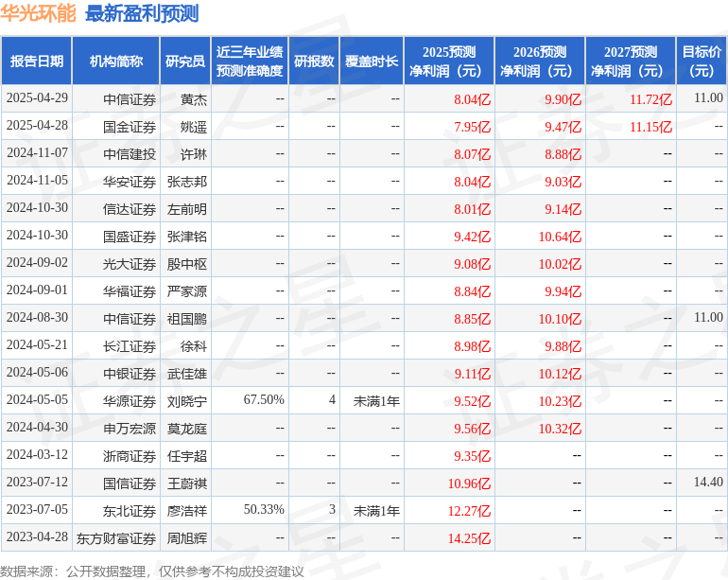Click institution 光大证券

pyautogui.click(x=130, y=264)
